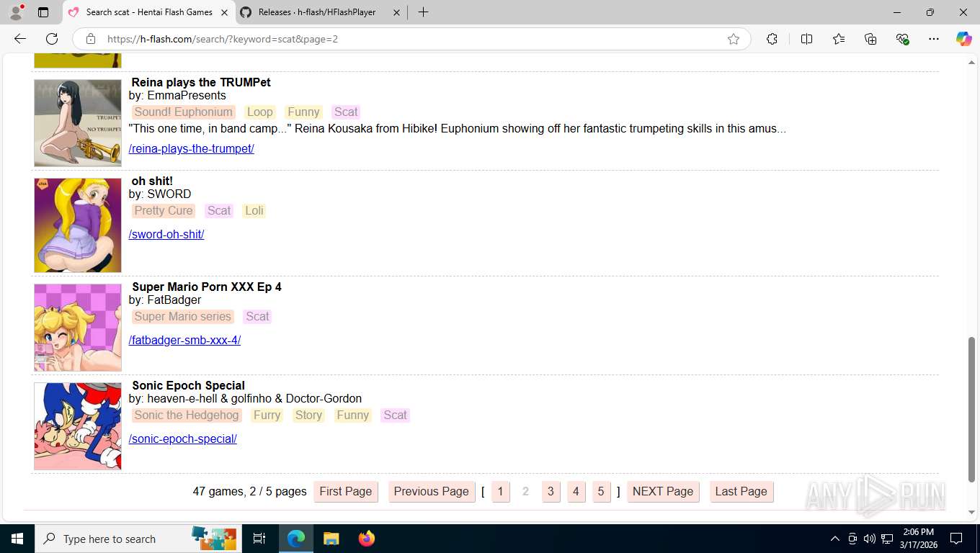Go to Previous Page of results
Screen dimensions: 980x553
tap(431, 491)
